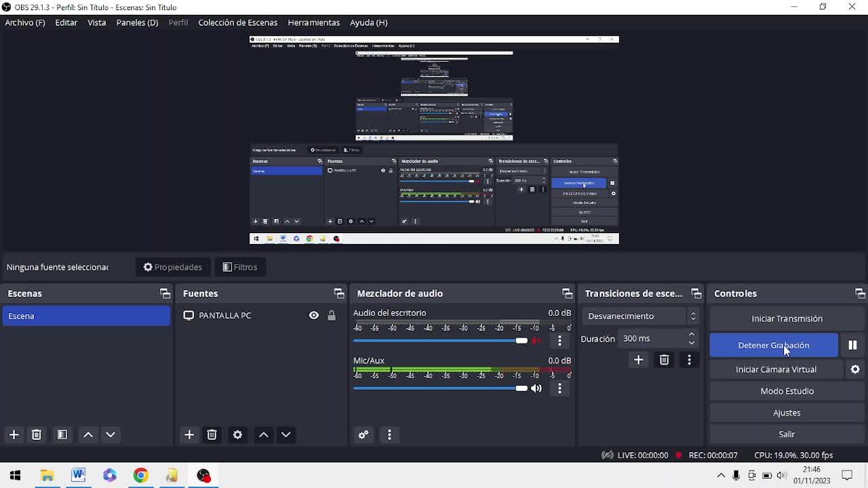Open advanced audio properties gear icon
This screenshot has height=488, width=868.
click(363, 434)
